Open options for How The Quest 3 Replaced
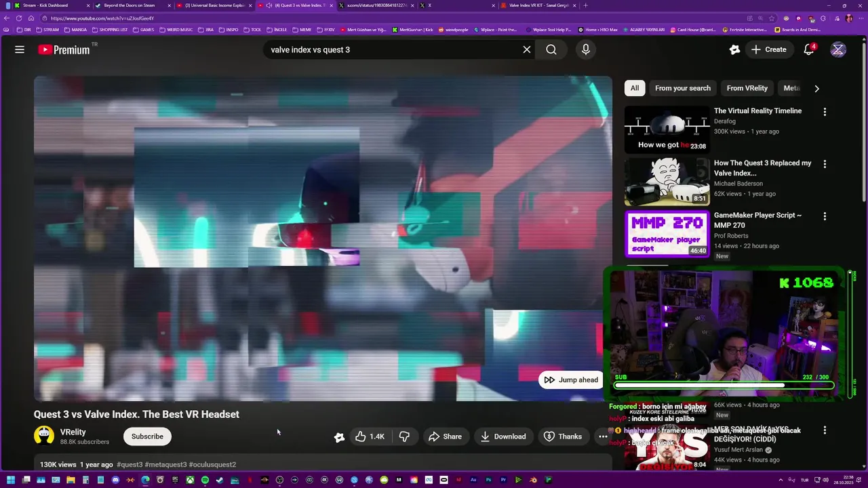Image resolution: width=868 pixels, height=488 pixels. tap(825, 164)
